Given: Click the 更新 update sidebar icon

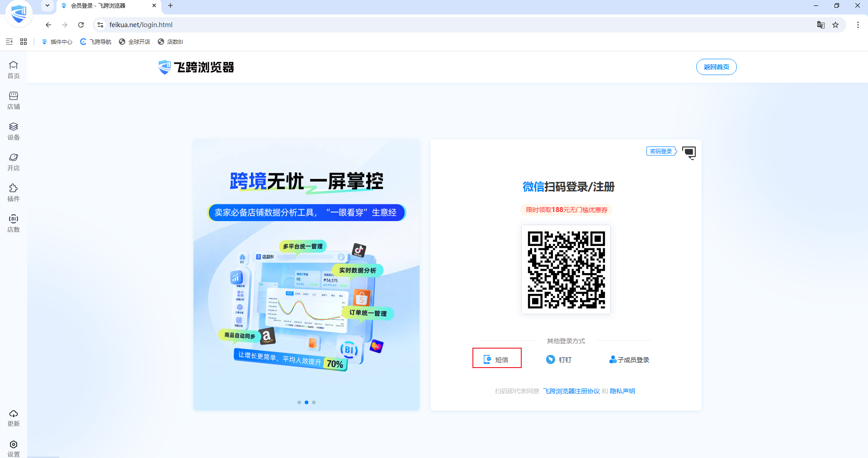Looking at the screenshot, I should pyautogui.click(x=14, y=418).
